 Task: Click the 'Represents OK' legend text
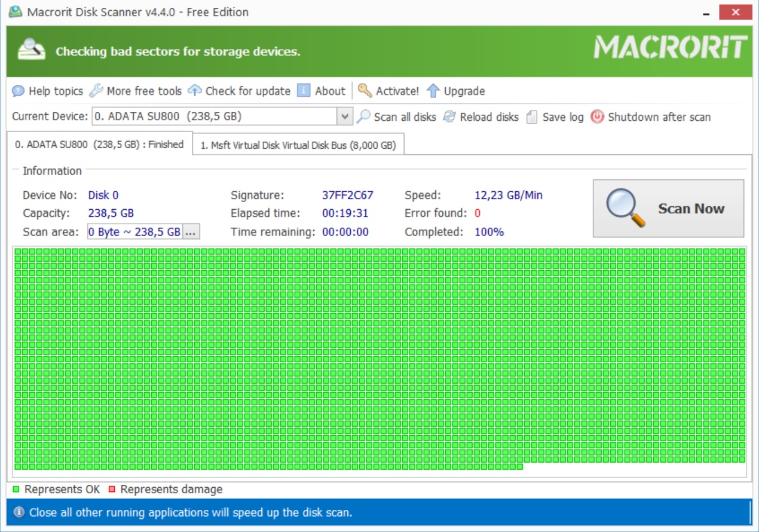click(x=62, y=490)
